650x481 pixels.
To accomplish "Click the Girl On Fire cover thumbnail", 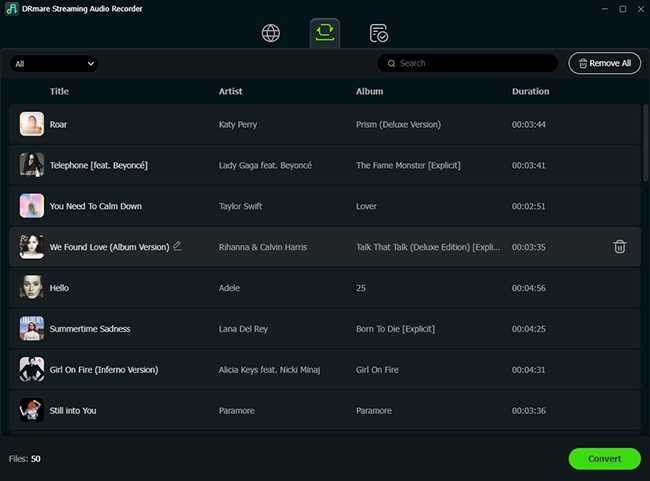I will click(x=32, y=369).
